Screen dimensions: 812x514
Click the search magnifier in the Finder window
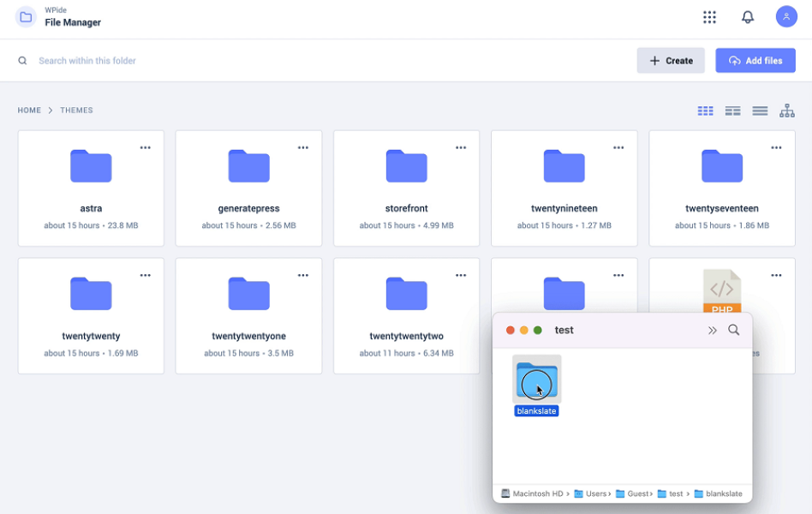[733, 330]
